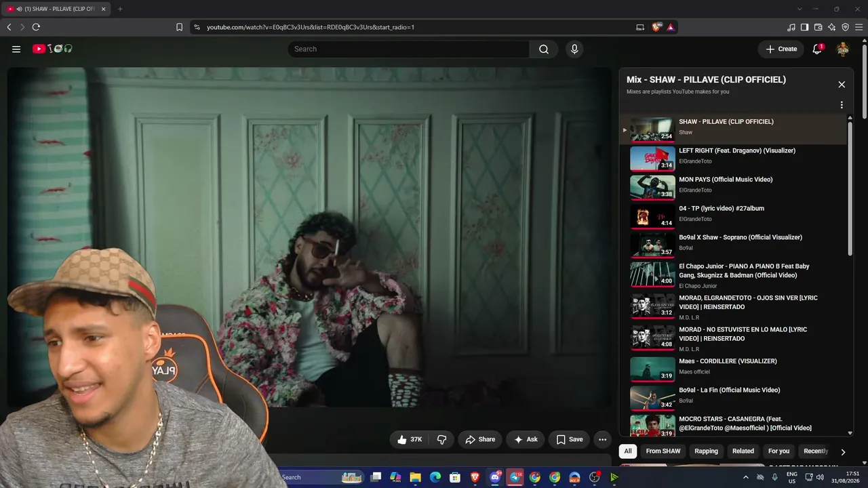This screenshot has width=868, height=488.
Task: Show hidden system tray icons
Action: coord(746,477)
